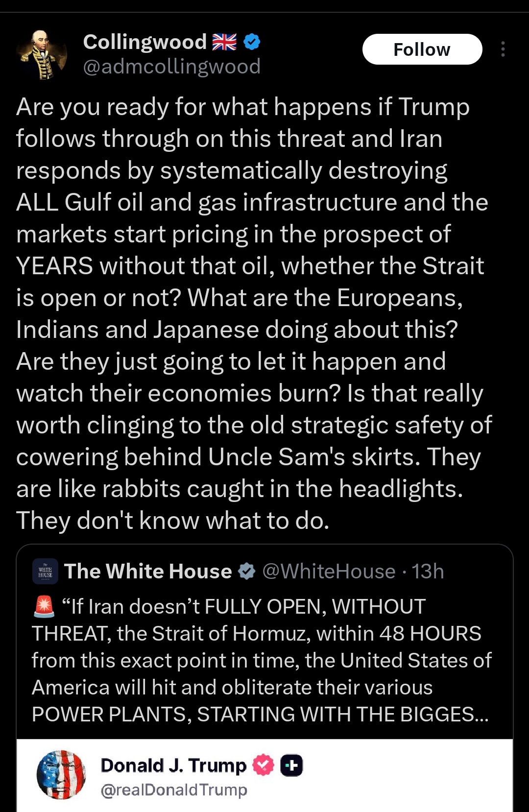Click Trump's red verified checkmark badge
Image resolution: width=529 pixels, height=812 pixels.
(x=263, y=765)
